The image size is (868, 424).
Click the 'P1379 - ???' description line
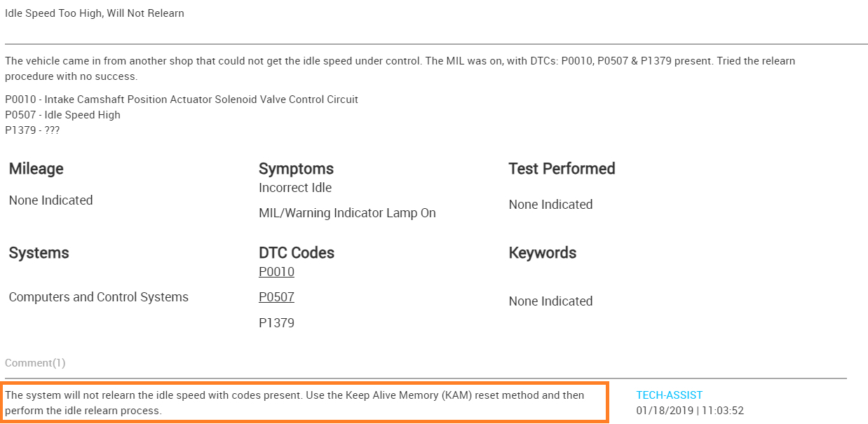(x=32, y=130)
